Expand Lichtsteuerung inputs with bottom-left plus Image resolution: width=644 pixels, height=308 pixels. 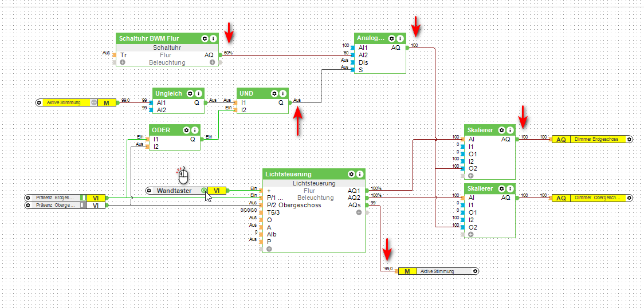(x=269, y=249)
